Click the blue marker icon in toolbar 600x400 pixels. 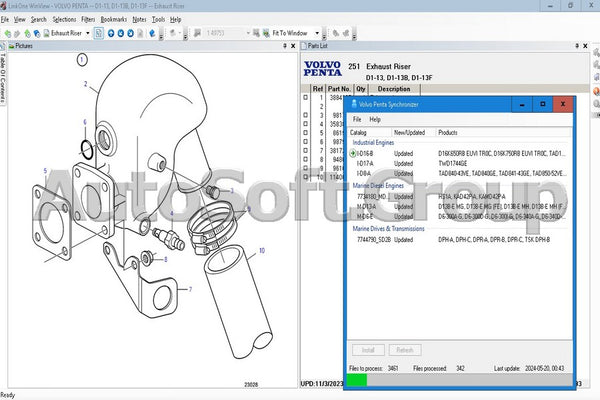tap(152, 33)
